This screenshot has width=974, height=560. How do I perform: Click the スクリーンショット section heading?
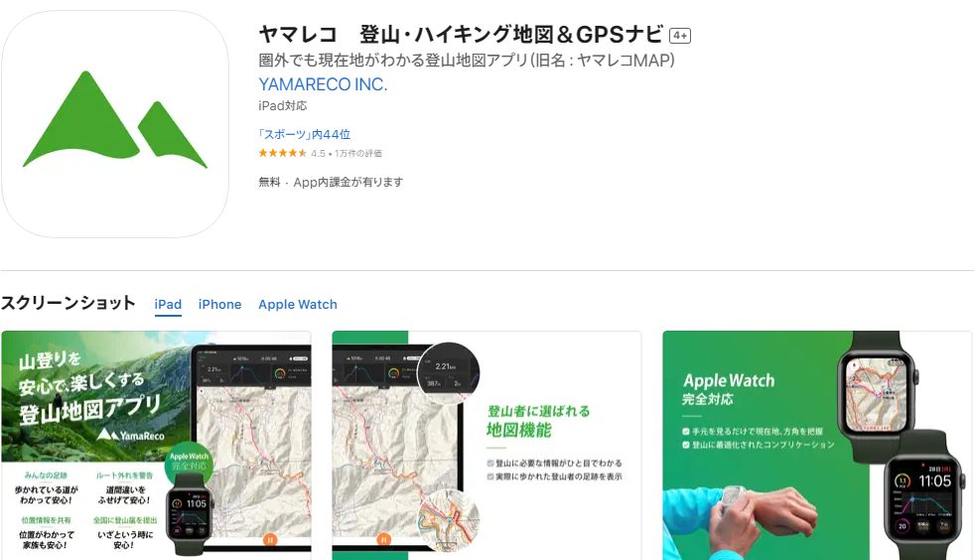[69, 303]
